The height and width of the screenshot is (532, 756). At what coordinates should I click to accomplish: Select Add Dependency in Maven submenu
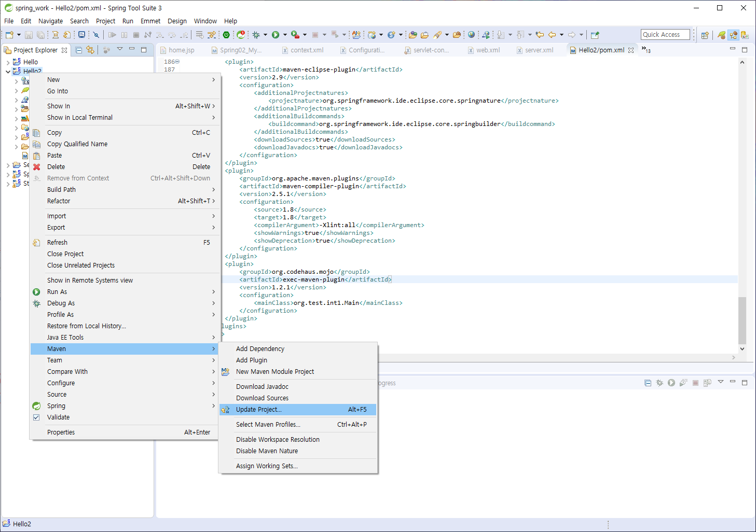point(298,349)
